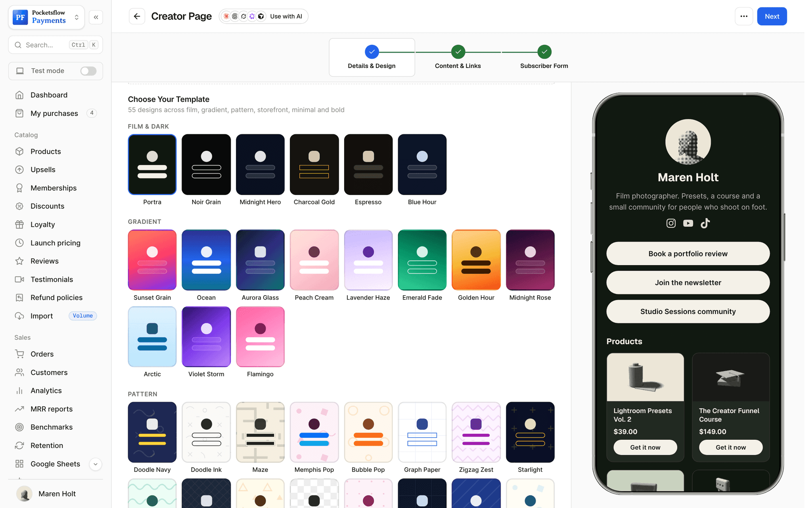Open Reviews in the catalog
This screenshot has width=812, height=508.
(56, 261)
